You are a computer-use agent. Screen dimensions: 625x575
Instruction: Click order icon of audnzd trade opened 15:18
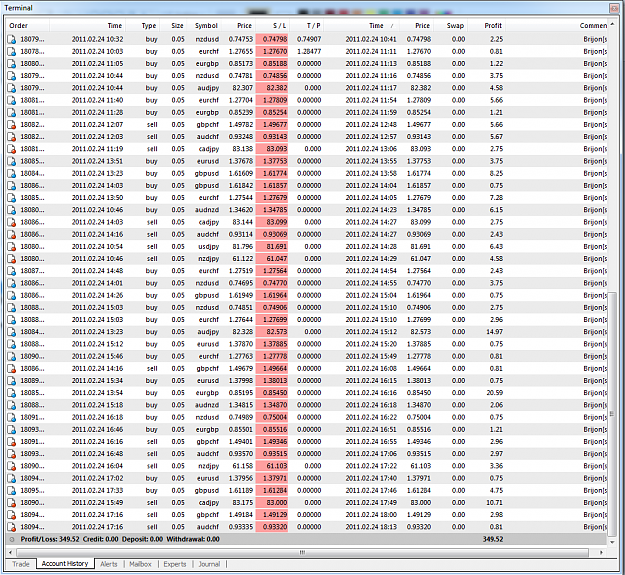[12, 405]
